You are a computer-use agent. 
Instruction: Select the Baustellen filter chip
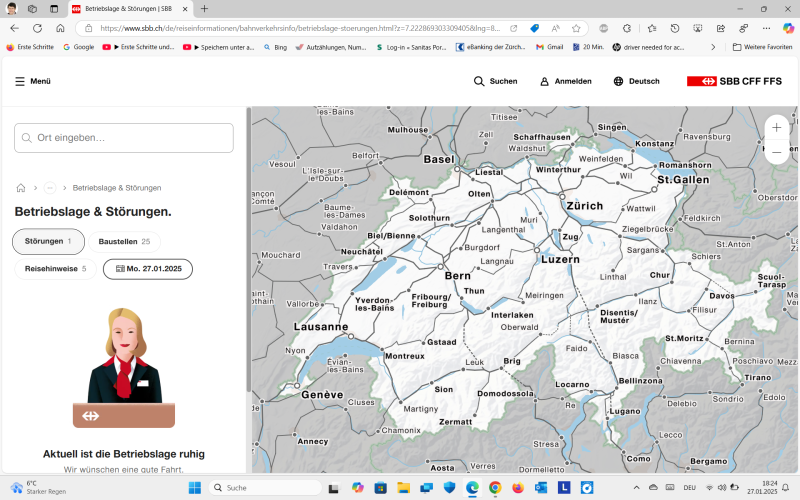pos(124,241)
